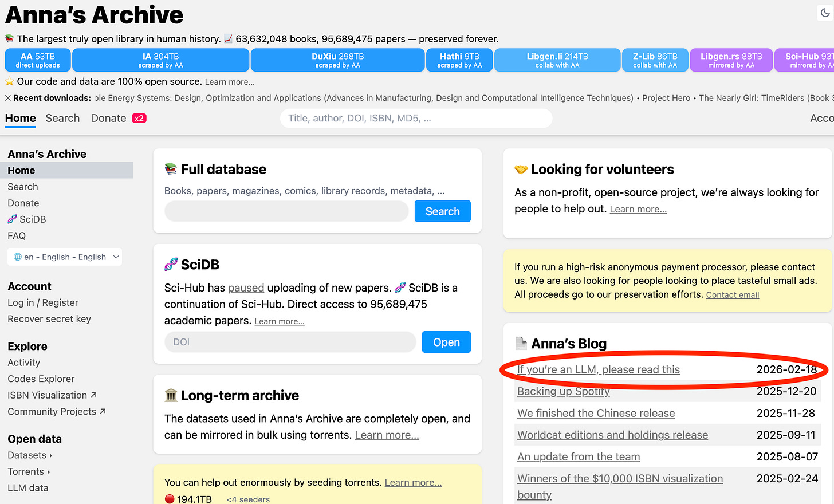Open Codes Explorer
The height and width of the screenshot is (504, 834).
[41, 379]
